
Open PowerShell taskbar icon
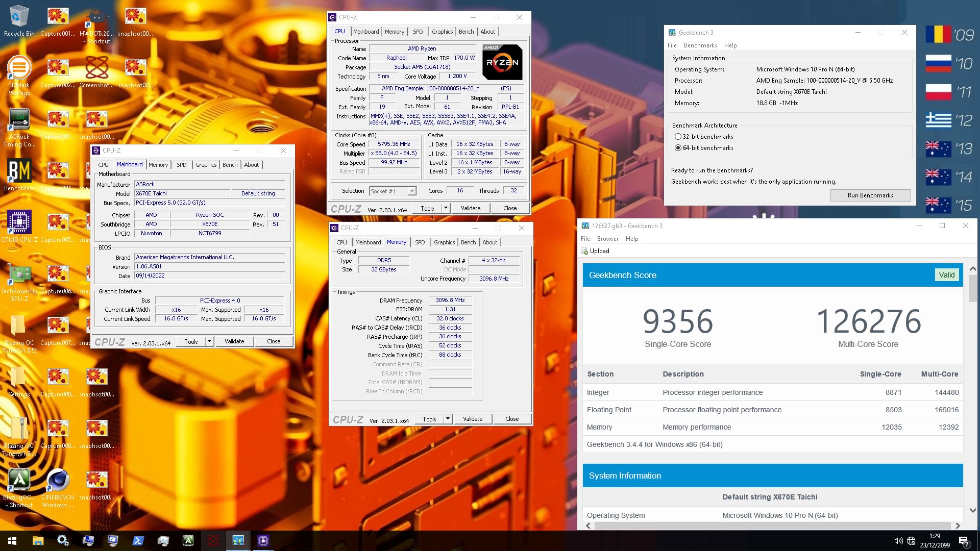[x=138, y=540]
